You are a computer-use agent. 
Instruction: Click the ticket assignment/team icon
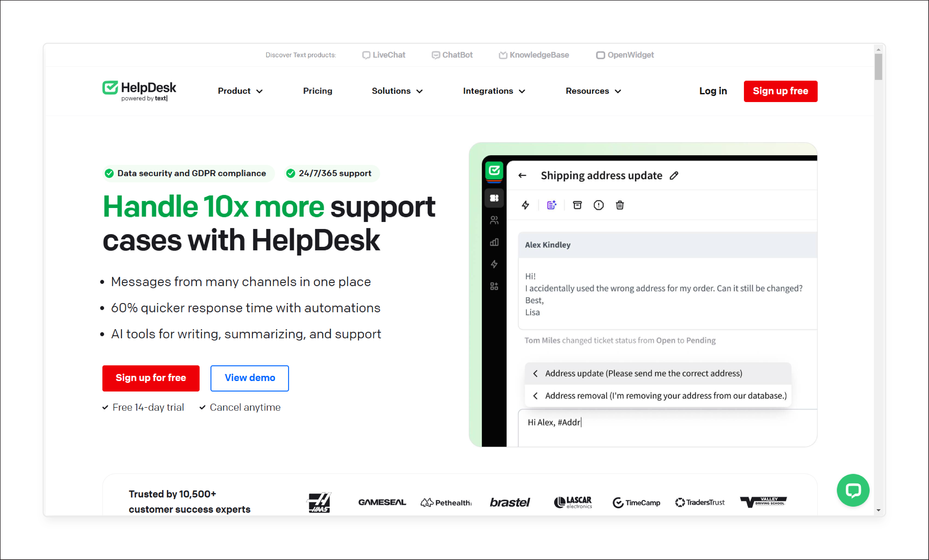pos(495,222)
